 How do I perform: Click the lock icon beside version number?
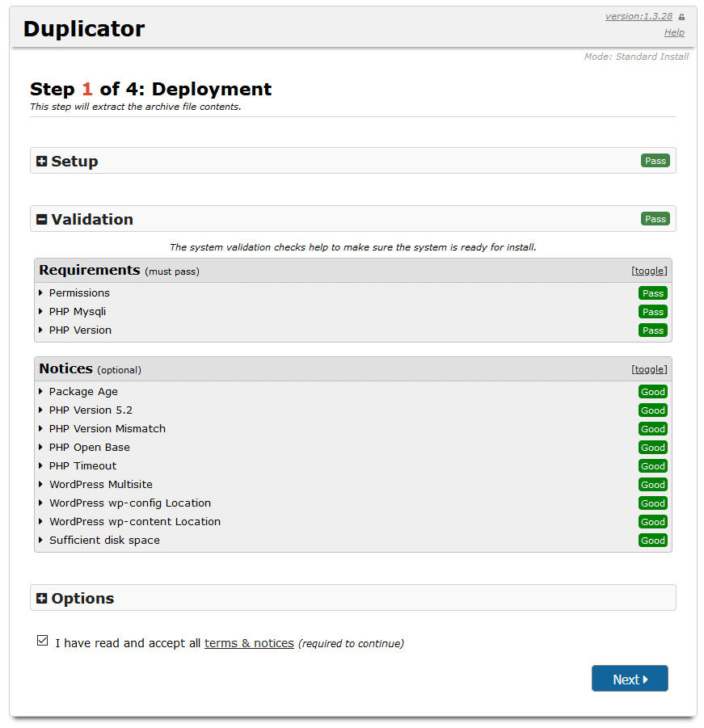pyautogui.click(x=681, y=17)
